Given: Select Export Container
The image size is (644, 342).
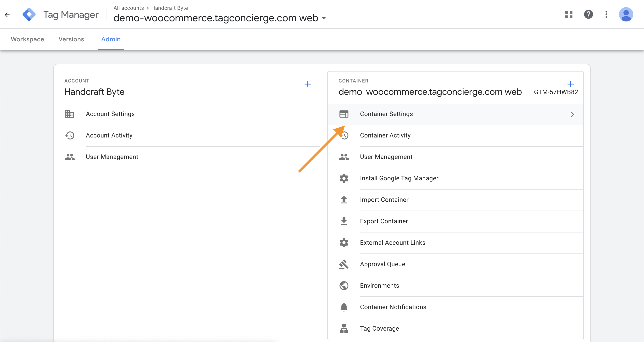Looking at the screenshot, I should (x=455, y=221).
